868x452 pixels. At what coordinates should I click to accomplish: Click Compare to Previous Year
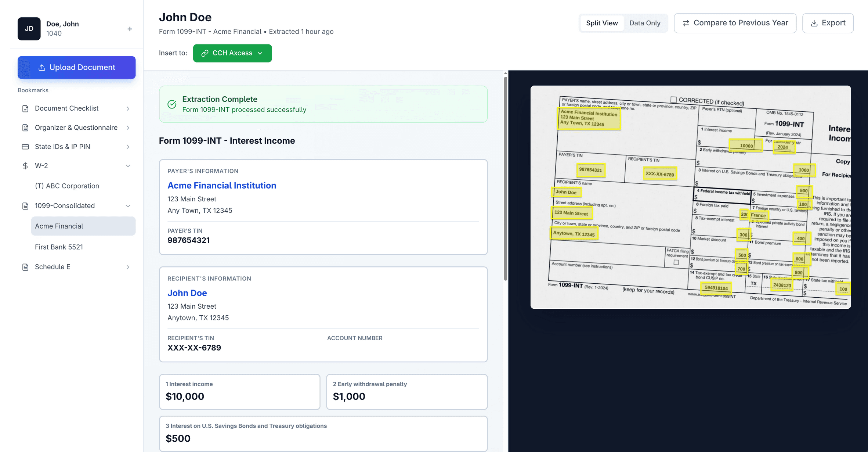coord(735,23)
